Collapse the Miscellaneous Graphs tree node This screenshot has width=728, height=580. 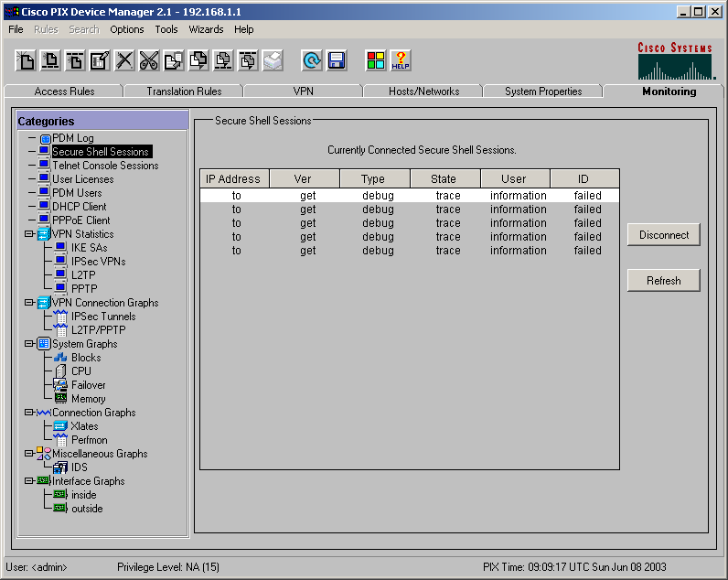[x=28, y=453]
